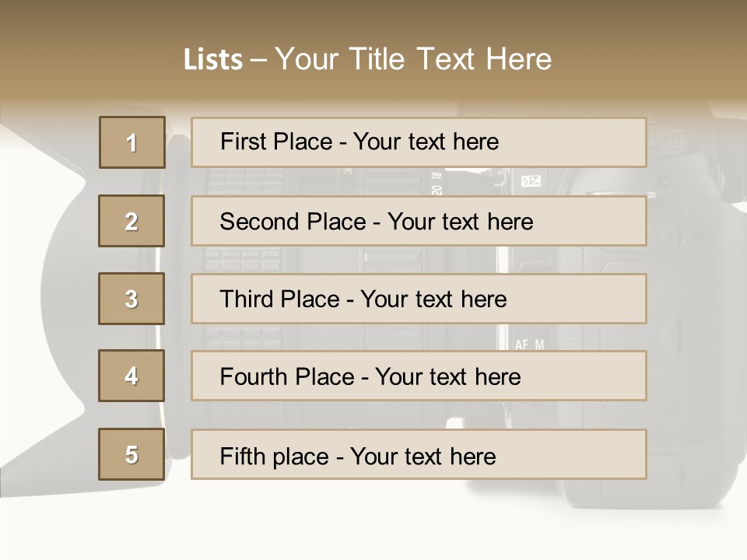Click the bold word "Lists" in the title

click(x=212, y=60)
